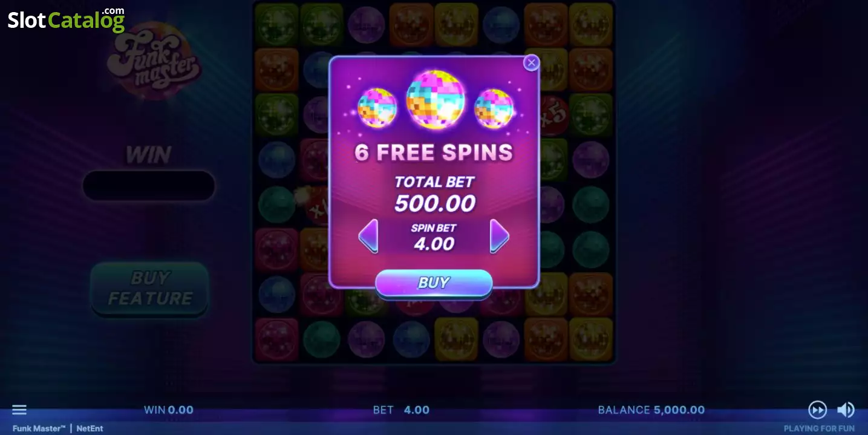
Task: Increase spin bet with right arrow
Action: [499, 236]
